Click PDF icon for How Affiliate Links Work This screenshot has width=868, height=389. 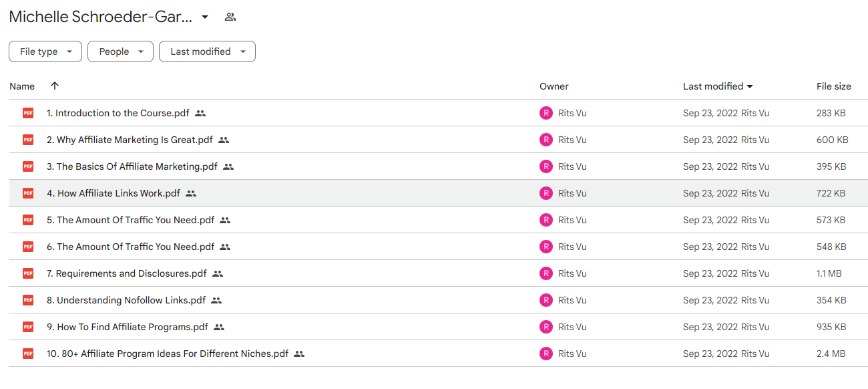click(x=28, y=193)
